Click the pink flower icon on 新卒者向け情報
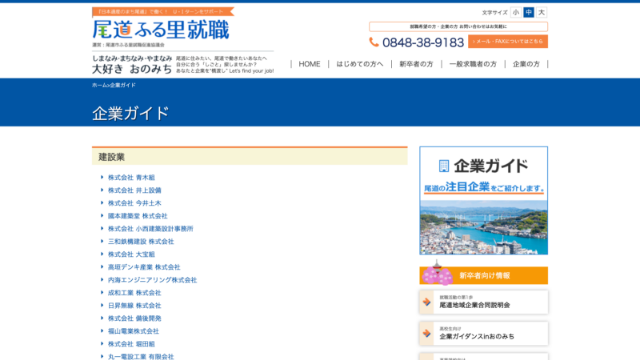The width and height of the screenshot is (640, 360). point(437,275)
